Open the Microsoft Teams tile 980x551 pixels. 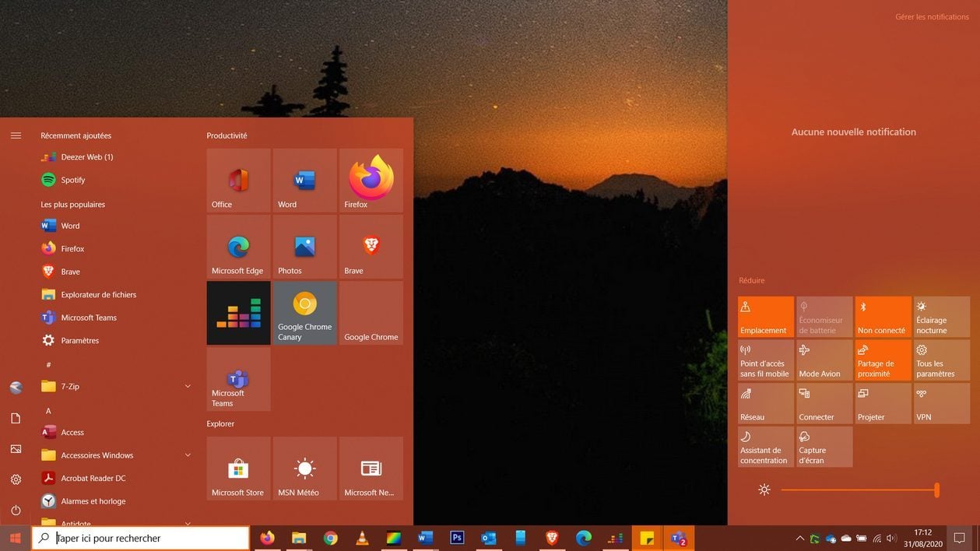pyautogui.click(x=238, y=379)
